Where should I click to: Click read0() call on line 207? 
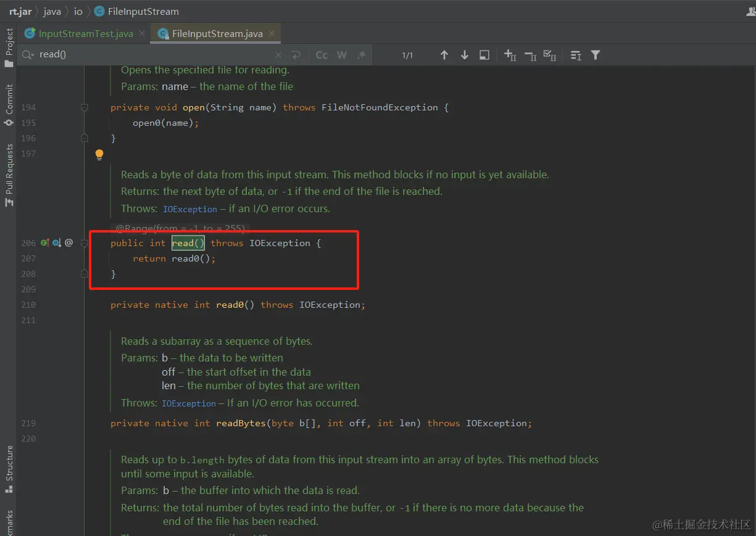pos(191,258)
